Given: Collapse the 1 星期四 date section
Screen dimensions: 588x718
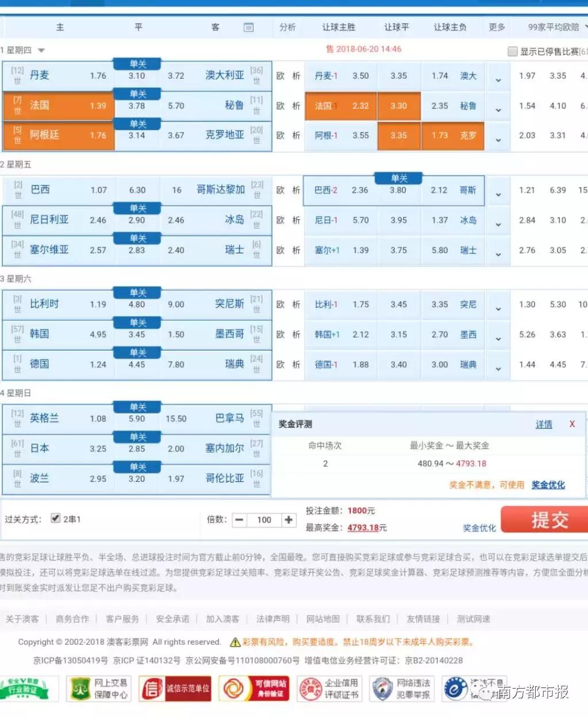Looking at the screenshot, I should (x=40, y=50).
